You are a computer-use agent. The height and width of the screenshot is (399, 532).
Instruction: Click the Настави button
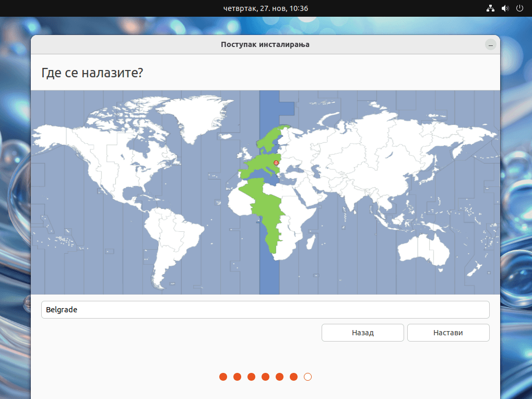[448, 333]
